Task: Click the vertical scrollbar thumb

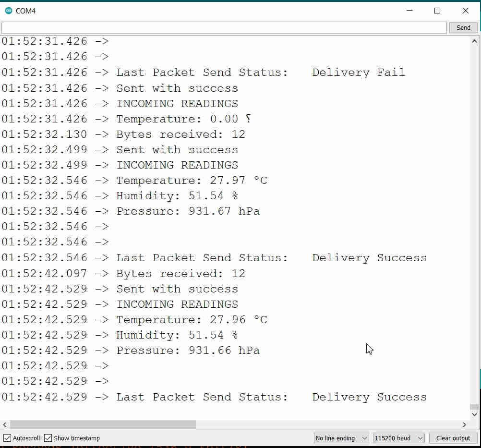Action: [x=474, y=407]
